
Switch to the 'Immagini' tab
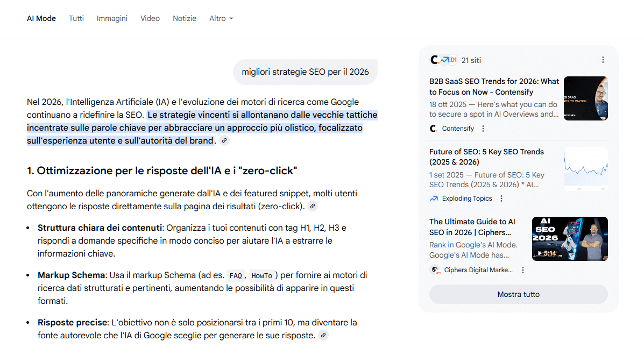pyautogui.click(x=112, y=18)
